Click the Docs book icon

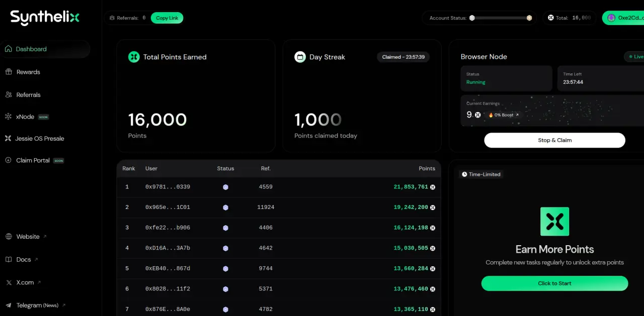[x=9, y=259]
